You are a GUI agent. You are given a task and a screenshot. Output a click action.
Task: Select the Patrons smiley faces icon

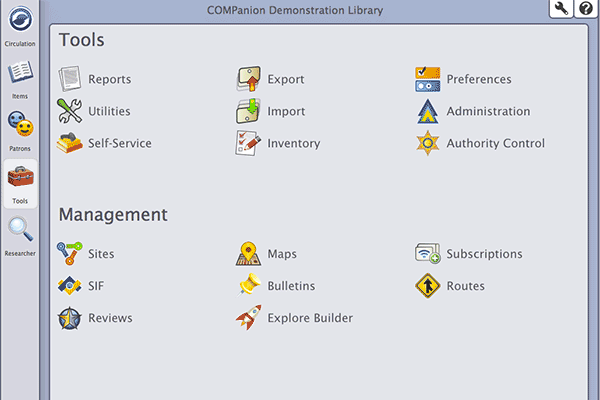coord(20,124)
